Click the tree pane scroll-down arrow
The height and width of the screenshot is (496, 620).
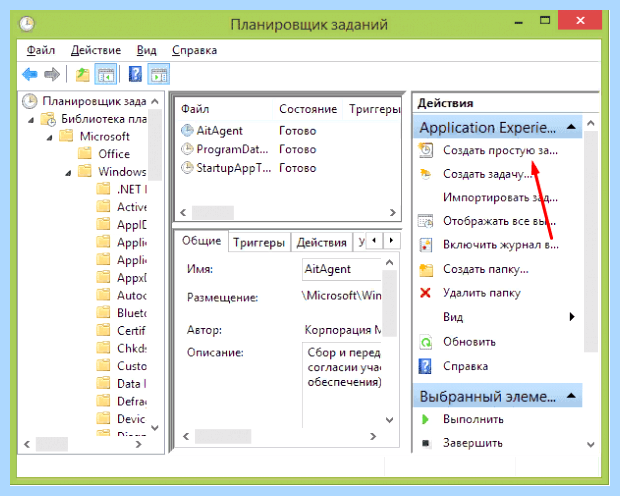pos(155,428)
